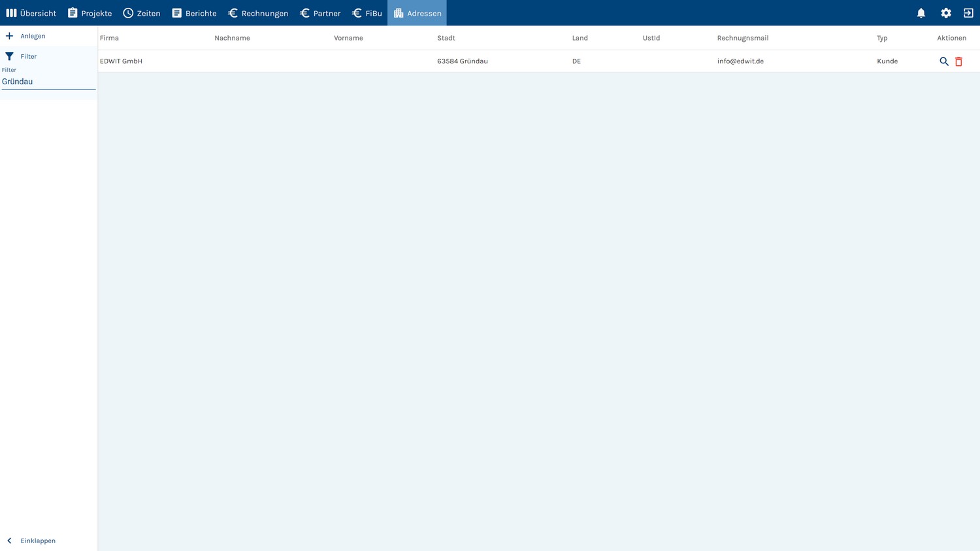
Task: Open settings gear icon
Action: click(x=946, y=13)
